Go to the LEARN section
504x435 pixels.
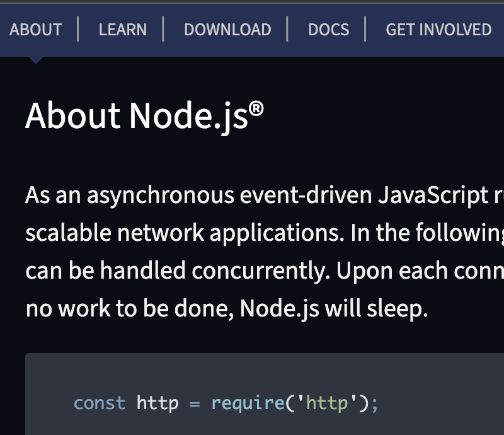(x=122, y=30)
